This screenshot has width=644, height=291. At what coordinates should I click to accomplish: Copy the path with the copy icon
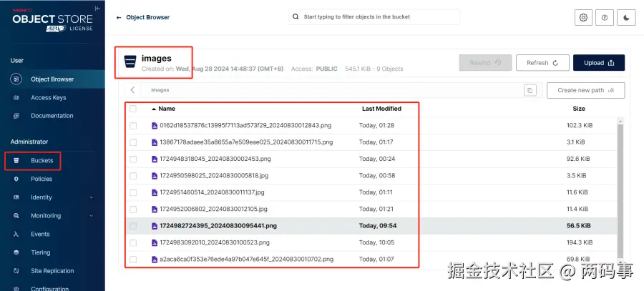(530, 90)
